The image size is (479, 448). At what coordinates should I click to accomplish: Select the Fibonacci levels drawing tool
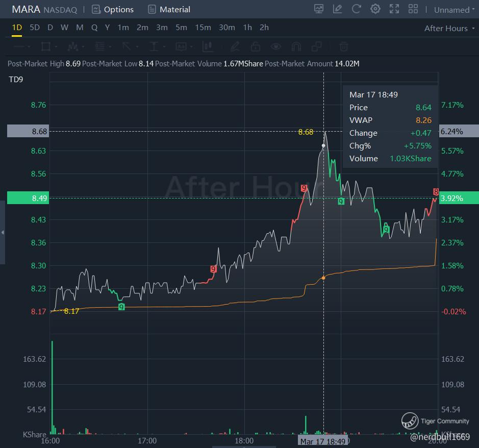[99, 47]
